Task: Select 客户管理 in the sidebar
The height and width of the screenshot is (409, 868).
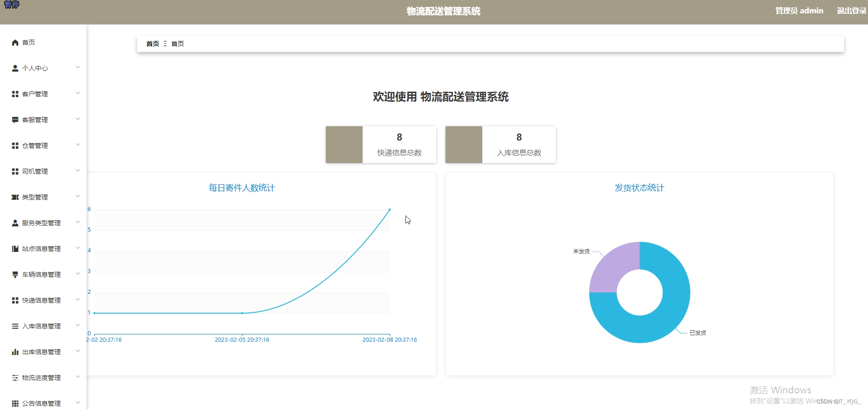Action: [43, 94]
